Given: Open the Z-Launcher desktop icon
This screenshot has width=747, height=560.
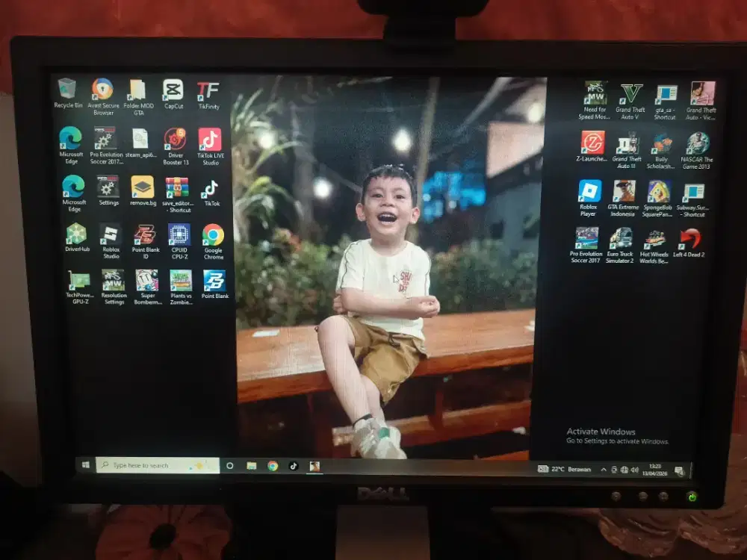Looking at the screenshot, I should [x=592, y=143].
